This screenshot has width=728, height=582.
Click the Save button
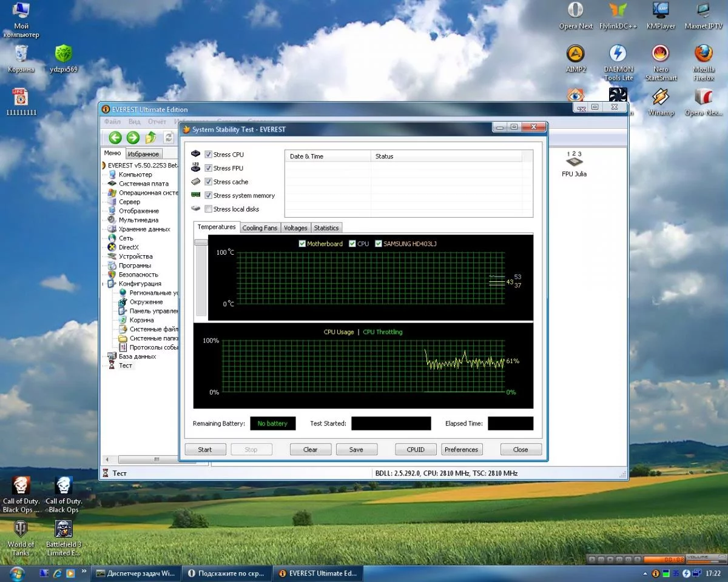pyautogui.click(x=357, y=449)
